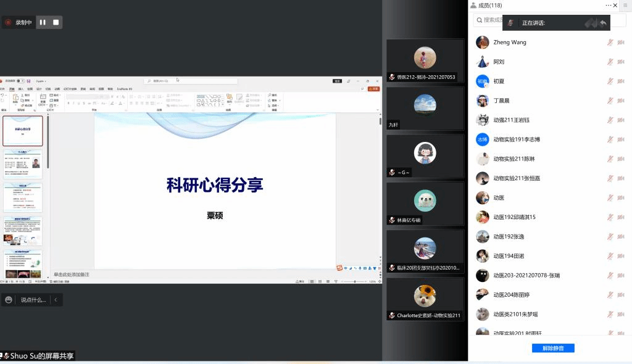Viewport: 632px width, 364px height.
Task: Click the microphone icon in the speaking banner
Action: point(510,23)
